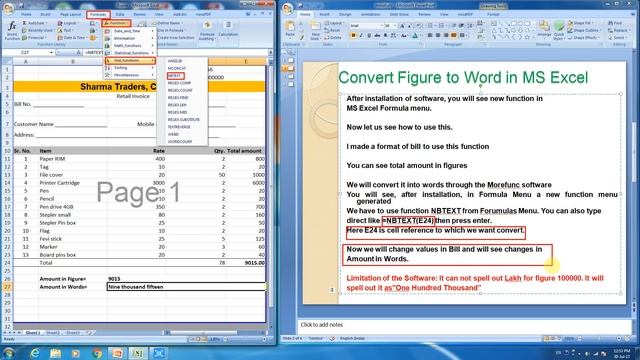This screenshot has width=640, height=360.
Task: Choose Text_functions in the Function menu
Action: (x=130, y=60)
